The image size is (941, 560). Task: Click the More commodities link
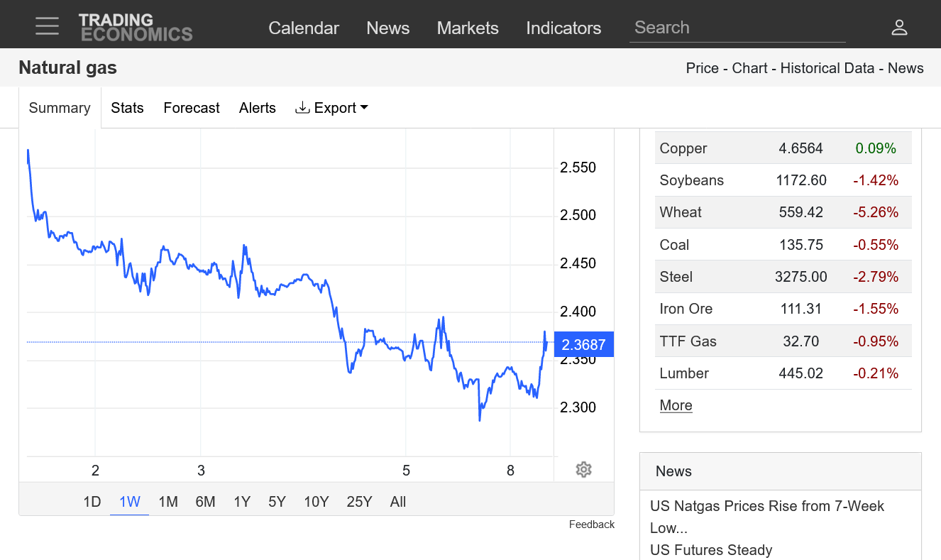pyautogui.click(x=676, y=405)
